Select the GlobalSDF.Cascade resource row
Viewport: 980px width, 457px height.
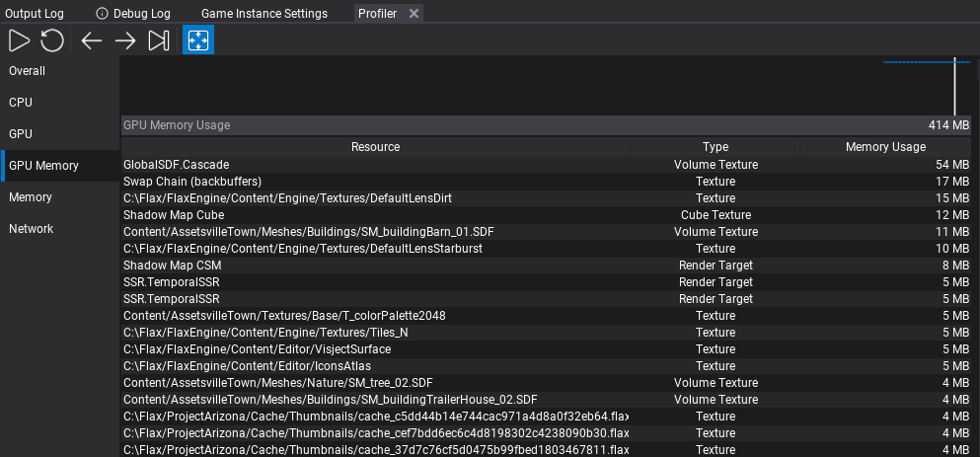[546, 165]
